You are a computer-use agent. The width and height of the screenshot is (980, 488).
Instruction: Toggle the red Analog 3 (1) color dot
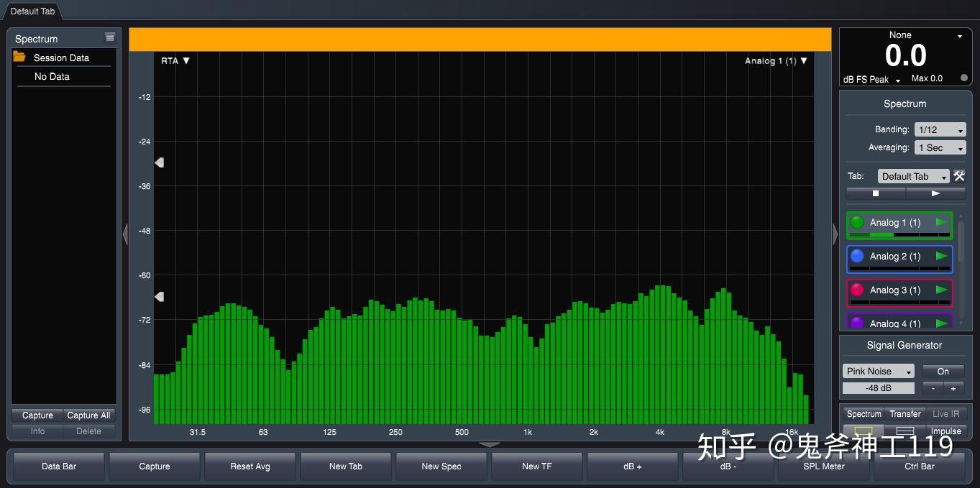click(857, 290)
